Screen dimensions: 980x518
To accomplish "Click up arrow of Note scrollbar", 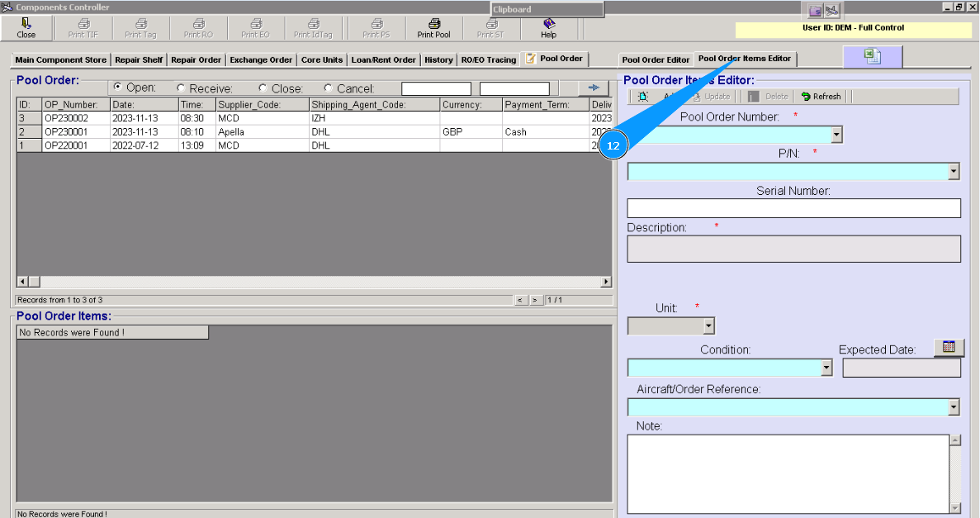I will (955, 440).
